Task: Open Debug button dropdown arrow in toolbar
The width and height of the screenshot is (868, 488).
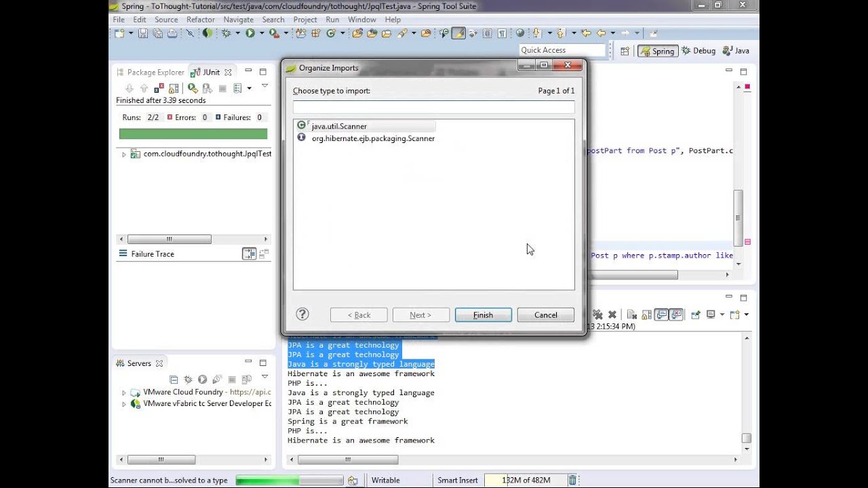Action: (237, 33)
